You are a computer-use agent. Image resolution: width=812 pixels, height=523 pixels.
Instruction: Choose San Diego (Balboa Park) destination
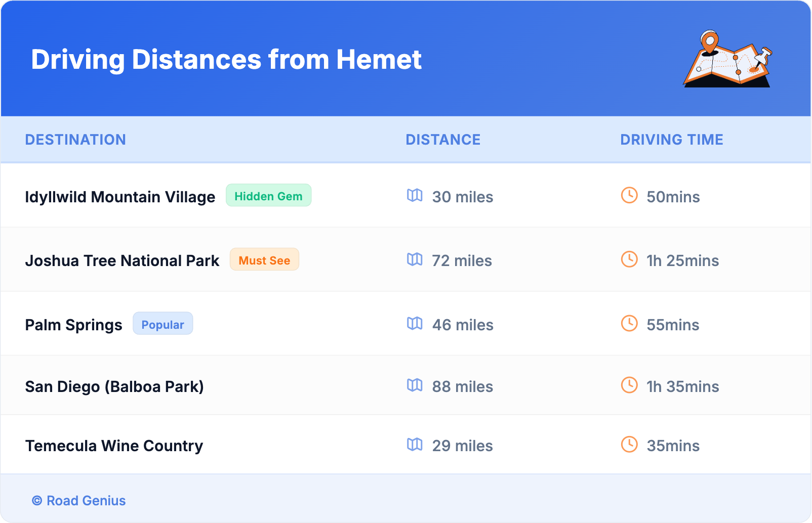coord(114,386)
